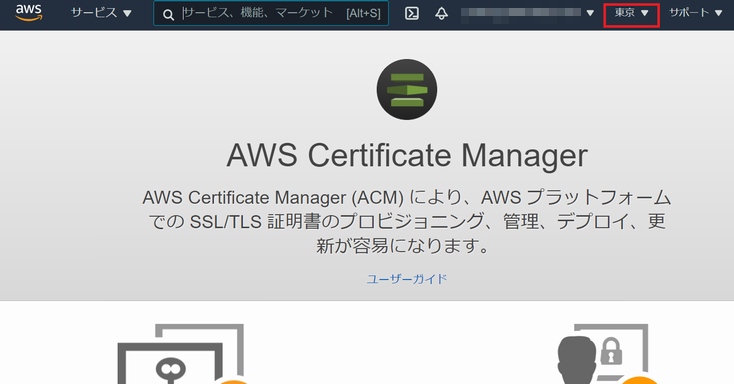
Task: Open the notifications bell icon
Action: 441,13
